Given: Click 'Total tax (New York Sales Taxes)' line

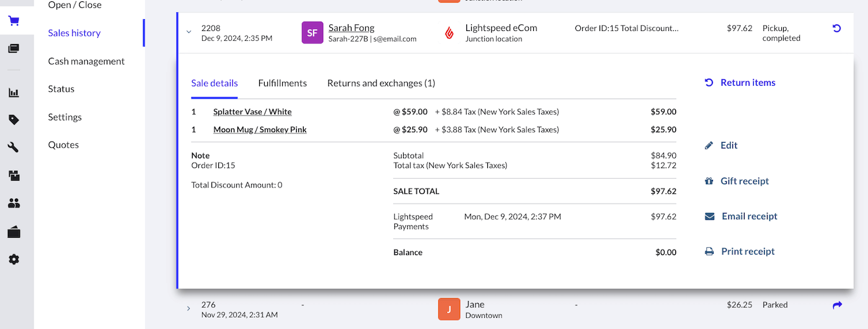Looking at the screenshot, I should click(450, 166).
